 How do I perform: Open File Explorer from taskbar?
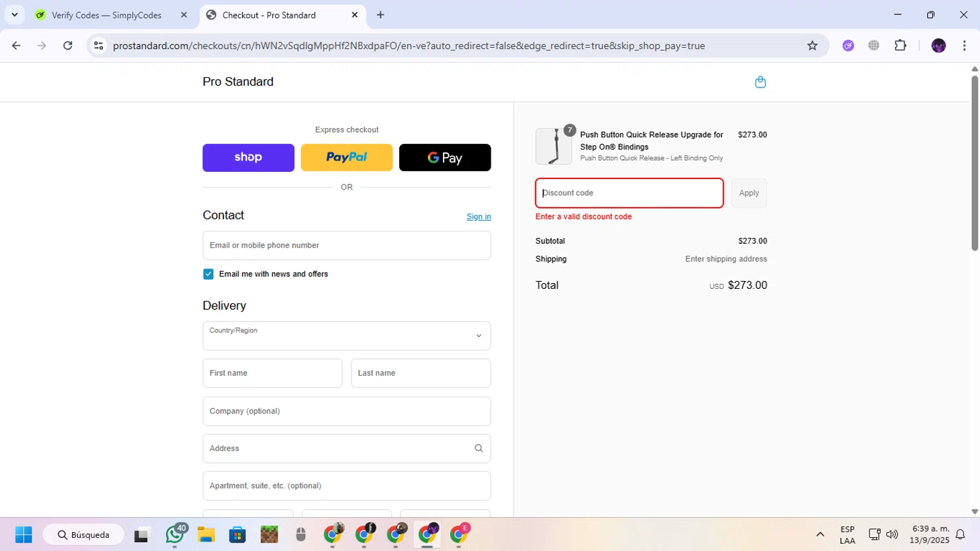pos(206,535)
